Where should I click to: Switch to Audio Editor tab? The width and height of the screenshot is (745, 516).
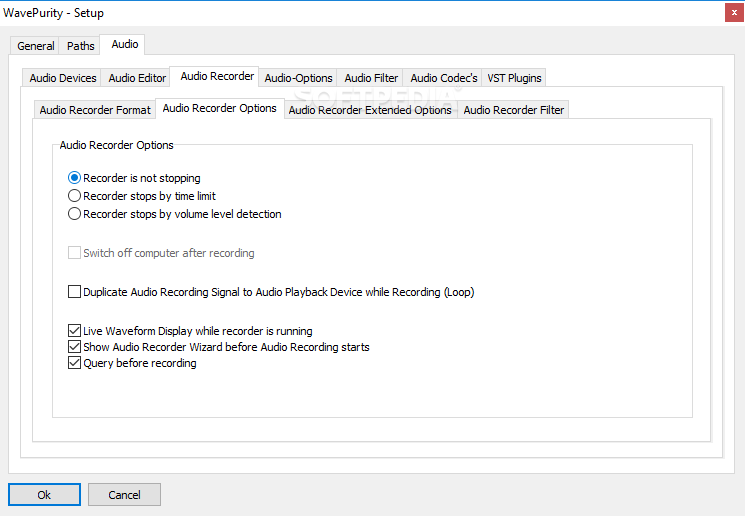(137, 78)
